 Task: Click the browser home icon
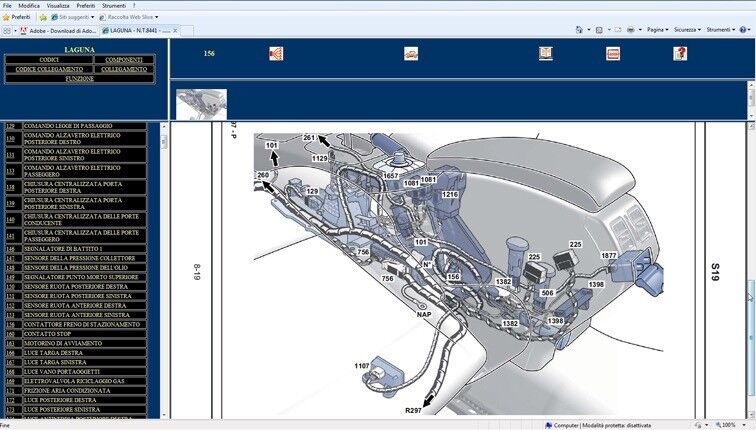581,30
